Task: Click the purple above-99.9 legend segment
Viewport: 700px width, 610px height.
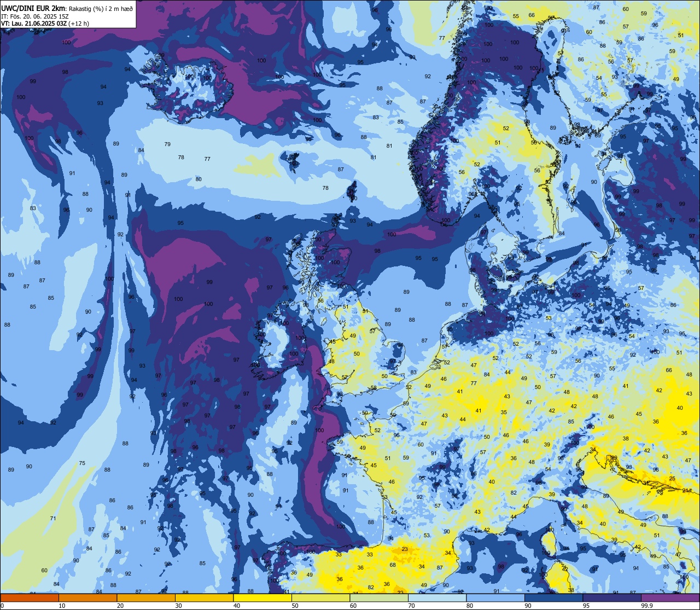Action: pyautogui.click(x=670, y=597)
